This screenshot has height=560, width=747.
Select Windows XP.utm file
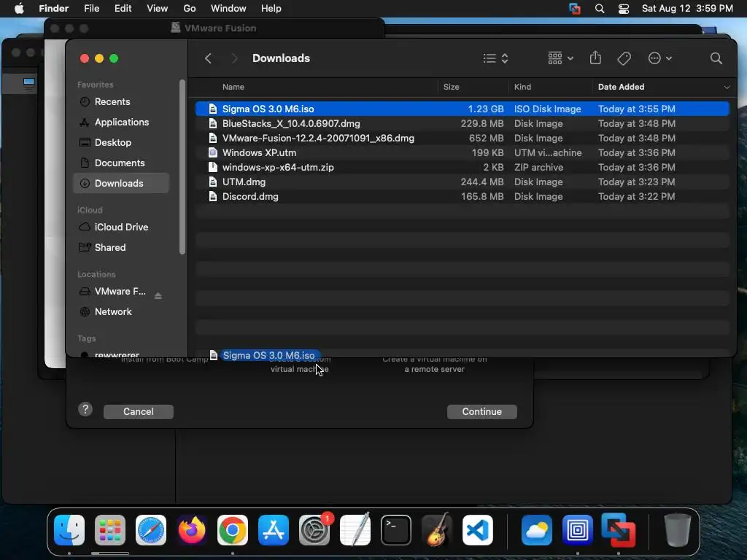pos(462,153)
